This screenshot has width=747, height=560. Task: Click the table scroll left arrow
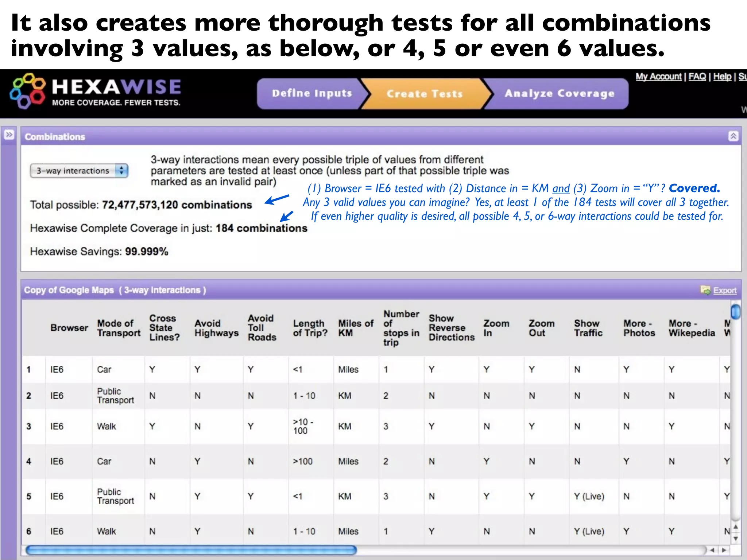click(712, 550)
